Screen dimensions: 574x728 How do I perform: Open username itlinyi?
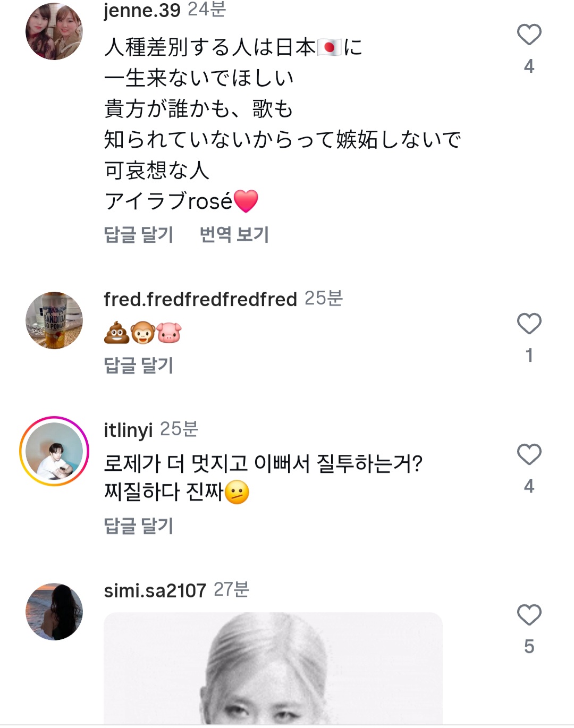128,430
